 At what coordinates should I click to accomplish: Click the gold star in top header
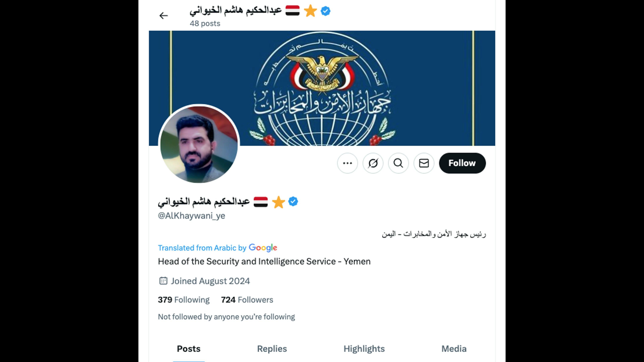pos(310,11)
